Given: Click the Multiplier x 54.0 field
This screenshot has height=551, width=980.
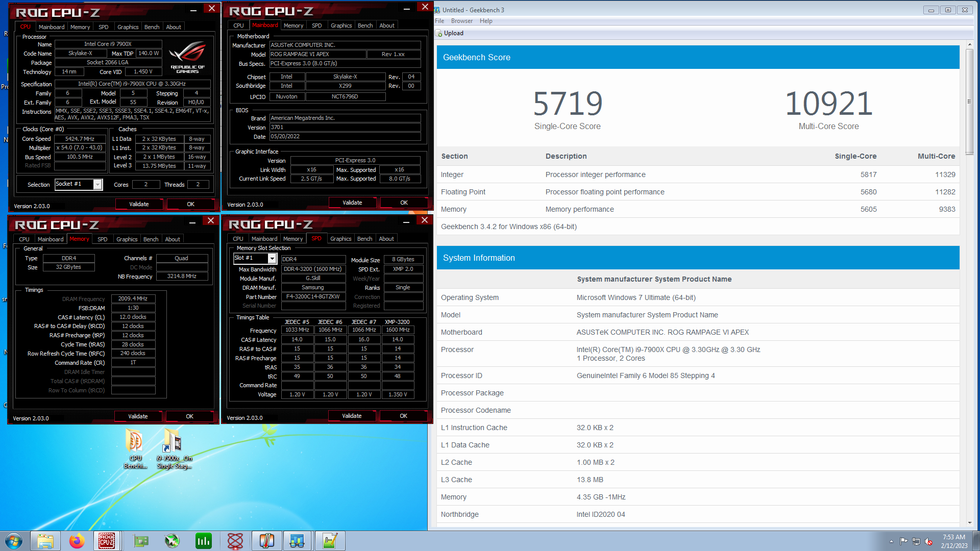Looking at the screenshot, I should click(80, 147).
